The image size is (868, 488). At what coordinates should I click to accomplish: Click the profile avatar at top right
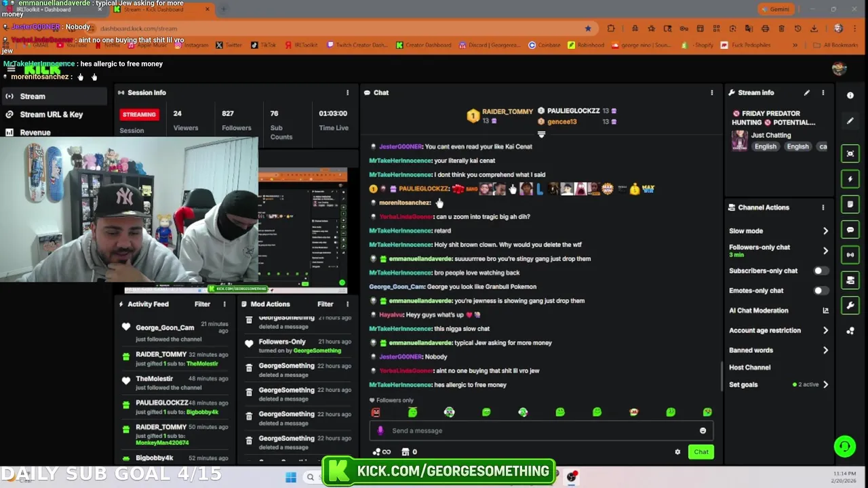[839, 68]
